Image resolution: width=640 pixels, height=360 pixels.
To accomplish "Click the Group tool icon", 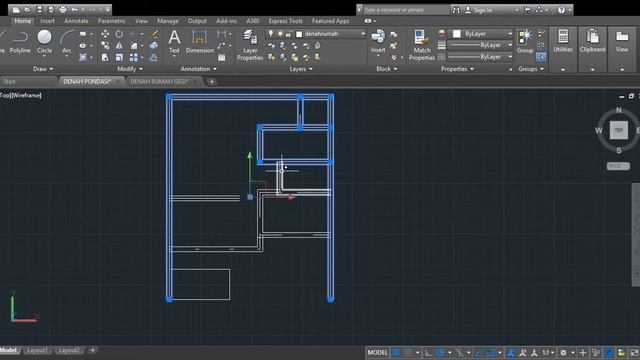I will [525, 41].
